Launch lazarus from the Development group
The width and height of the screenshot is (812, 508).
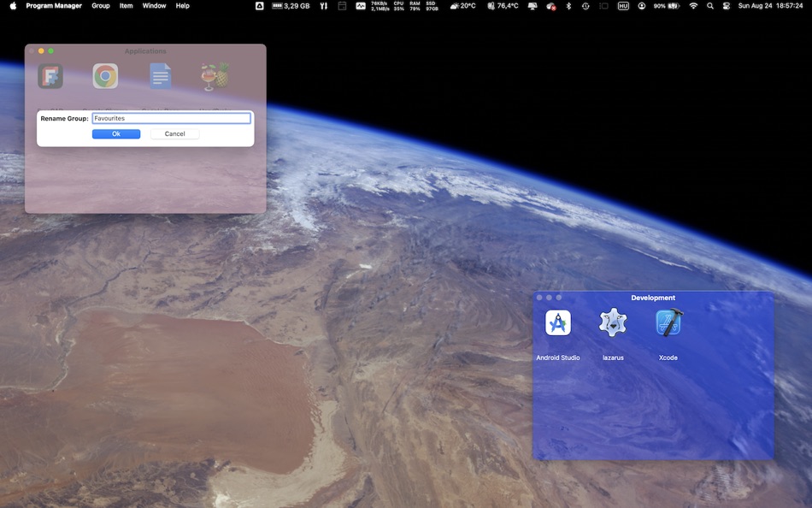pyautogui.click(x=613, y=322)
